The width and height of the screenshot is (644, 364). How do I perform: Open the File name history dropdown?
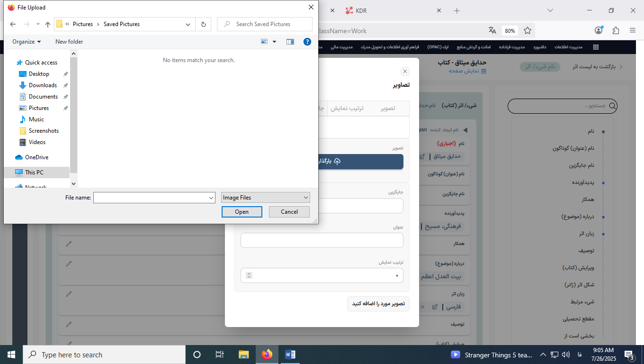[x=211, y=198]
